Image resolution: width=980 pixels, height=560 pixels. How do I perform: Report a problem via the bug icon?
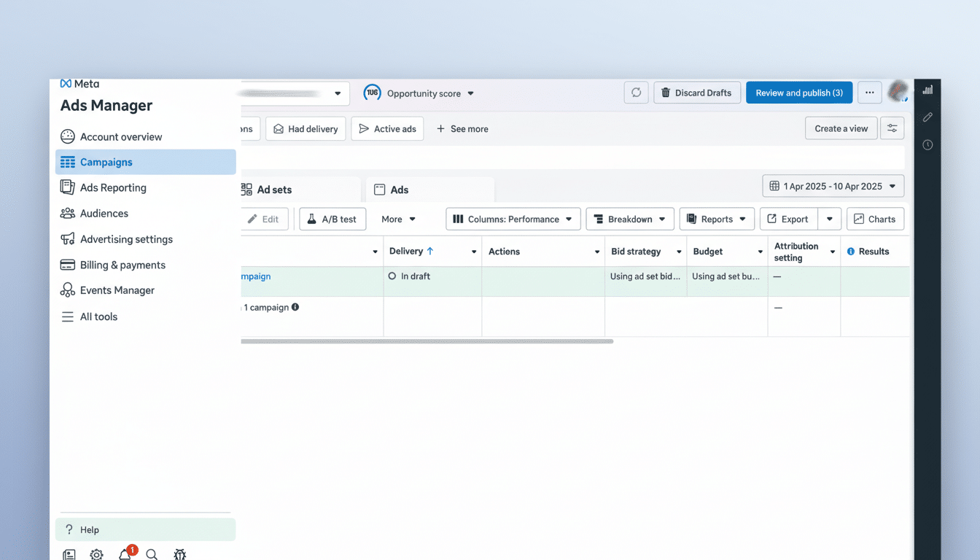tap(179, 554)
